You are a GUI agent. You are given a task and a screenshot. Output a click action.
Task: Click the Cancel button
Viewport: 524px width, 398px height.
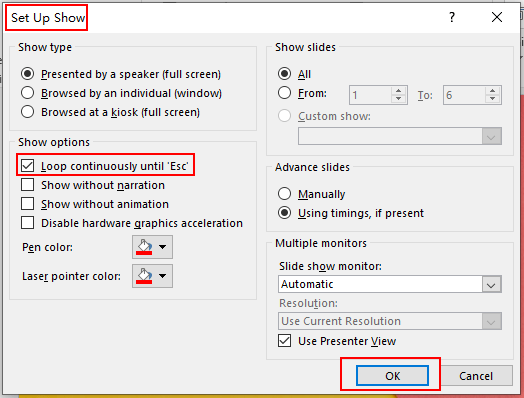coord(476,376)
